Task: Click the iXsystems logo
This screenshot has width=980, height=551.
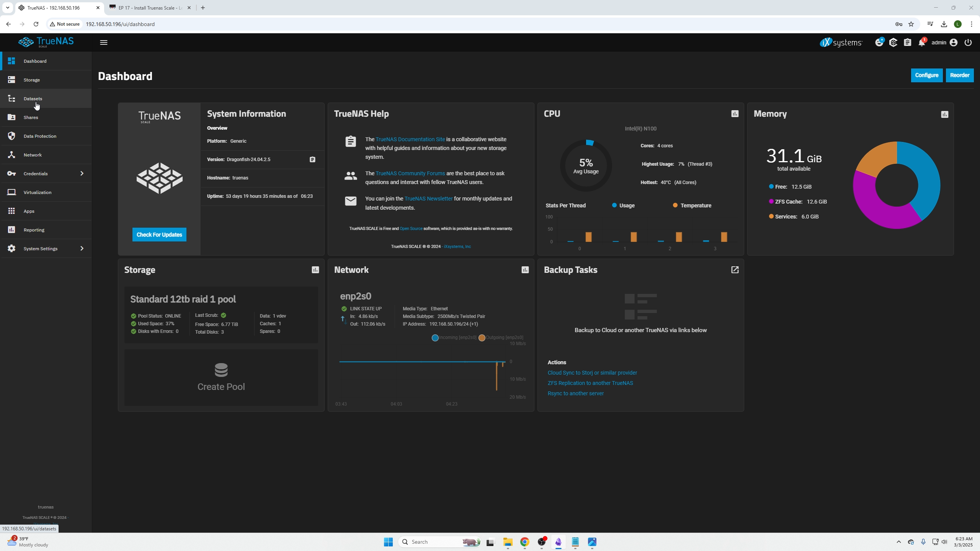Action: 841,42
